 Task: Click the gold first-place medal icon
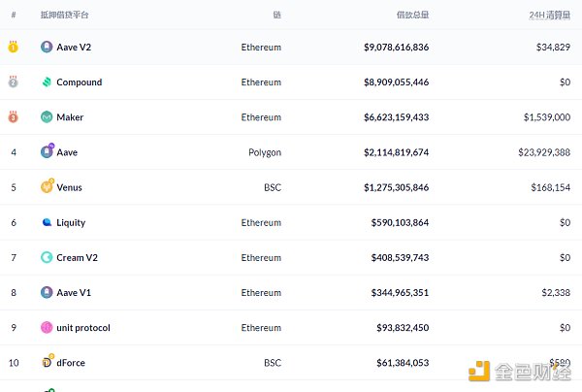[x=14, y=47]
